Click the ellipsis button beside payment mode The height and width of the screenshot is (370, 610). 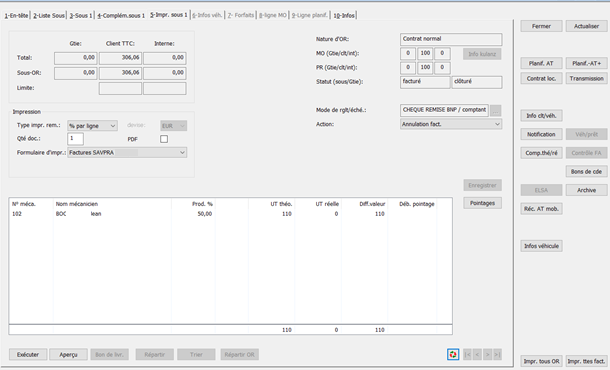point(495,110)
